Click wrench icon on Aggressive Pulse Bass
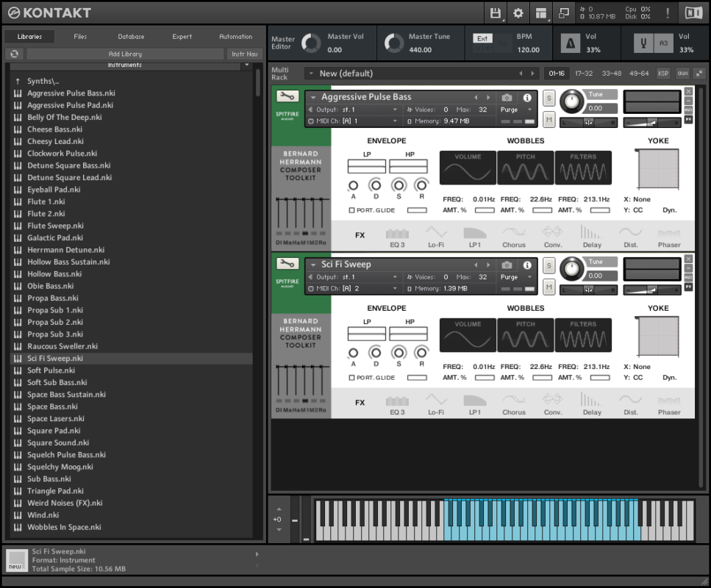This screenshot has width=711, height=588. point(287,96)
